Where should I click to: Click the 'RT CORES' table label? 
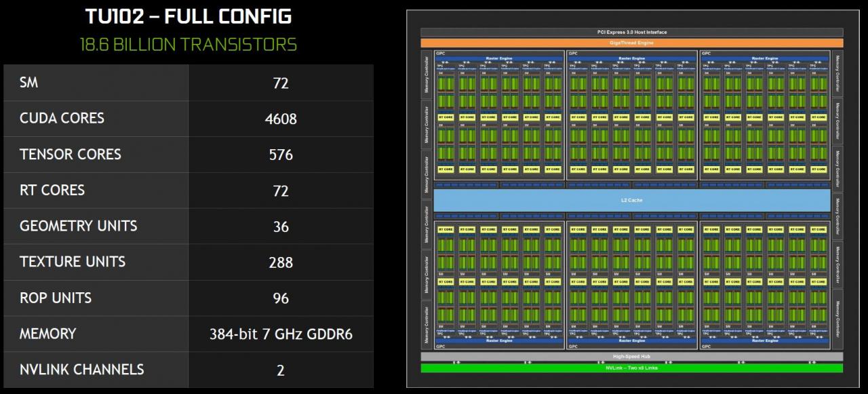tap(52, 190)
